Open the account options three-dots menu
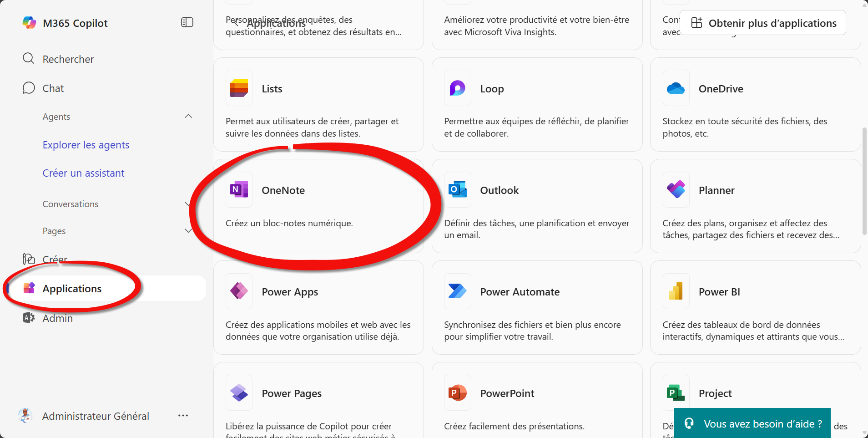868x438 pixels. point(183,416)
